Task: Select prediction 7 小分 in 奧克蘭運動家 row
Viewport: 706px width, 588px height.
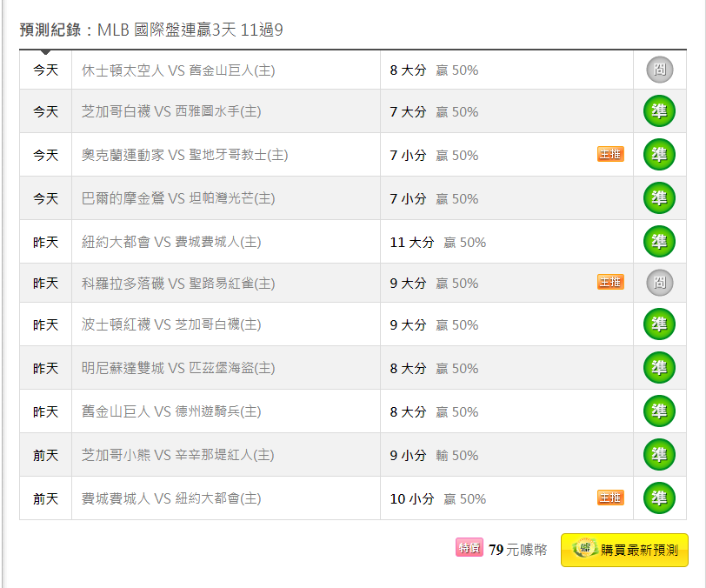Action: pyautogui.click(x=408, y=156)
